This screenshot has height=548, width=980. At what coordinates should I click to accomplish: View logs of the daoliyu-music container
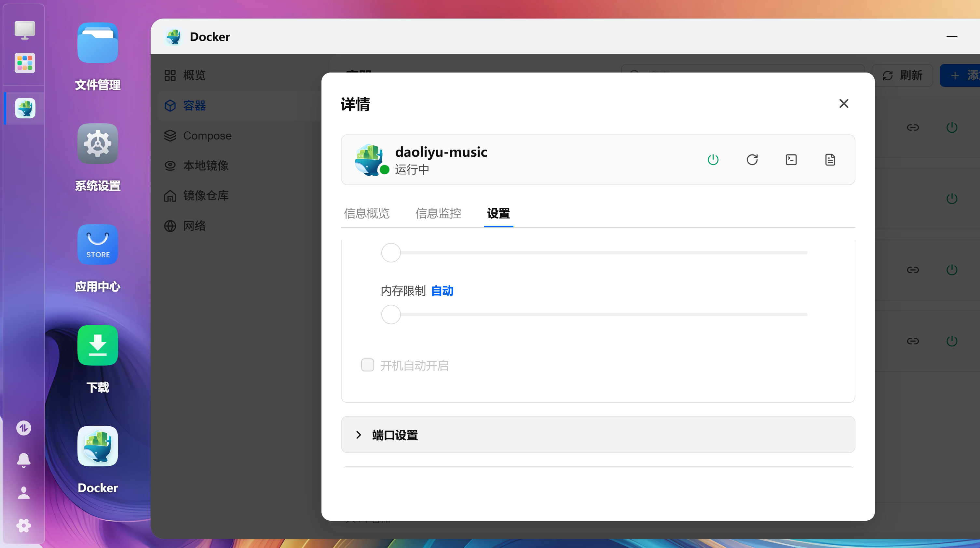pyautogui.click(x=830, y=160)
